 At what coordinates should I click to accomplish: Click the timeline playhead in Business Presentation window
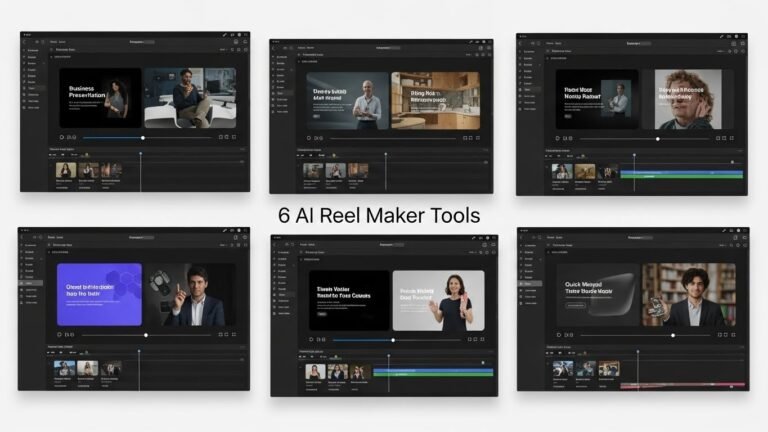tap(141, 154)
